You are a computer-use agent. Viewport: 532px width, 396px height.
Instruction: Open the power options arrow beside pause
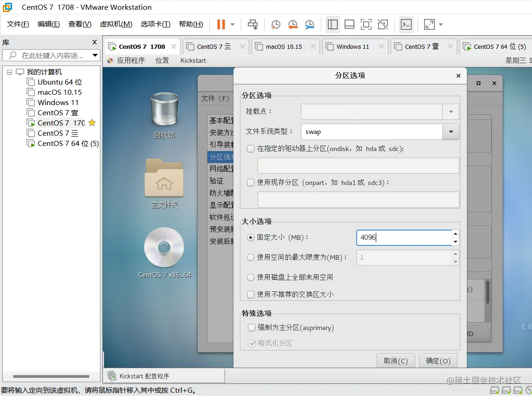[233, 25]
